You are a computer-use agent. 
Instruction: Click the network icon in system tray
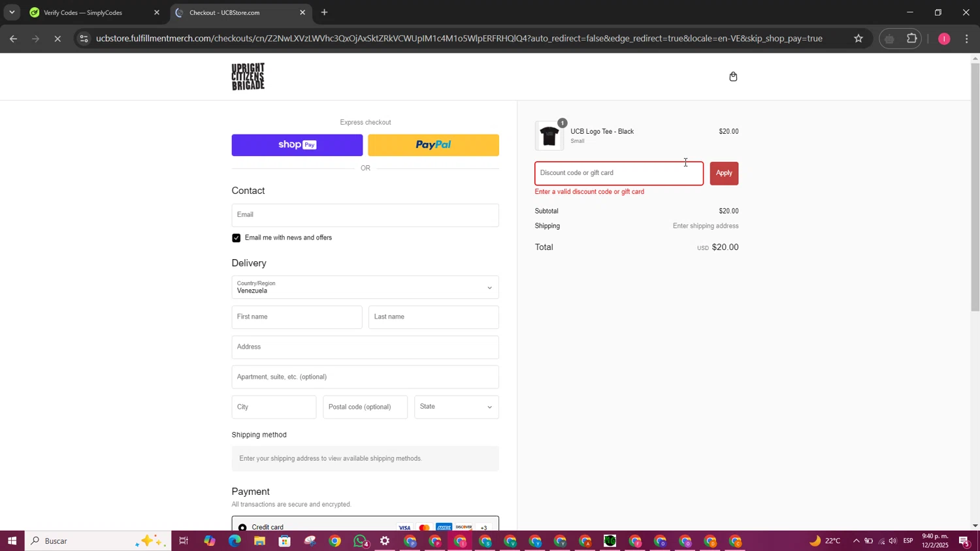point(881,541)
